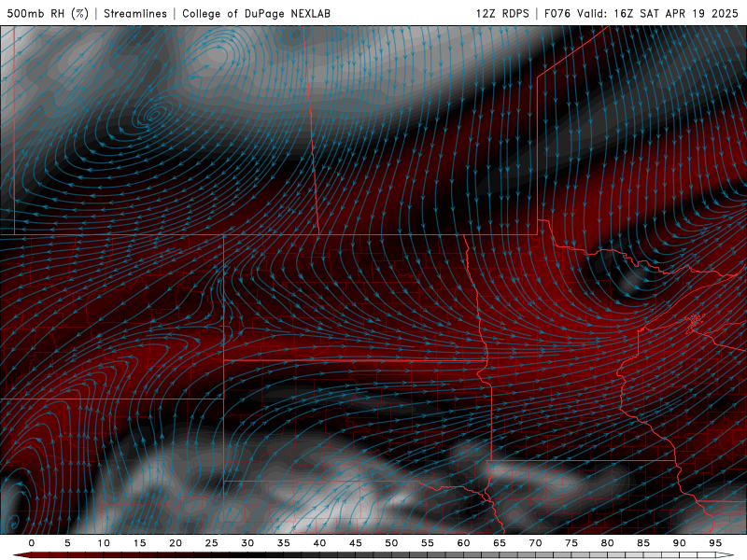Image resolution: width=747 pixels, height=560 pixels.
Task: Click the '30' color bar label
Action: [247, 543]
